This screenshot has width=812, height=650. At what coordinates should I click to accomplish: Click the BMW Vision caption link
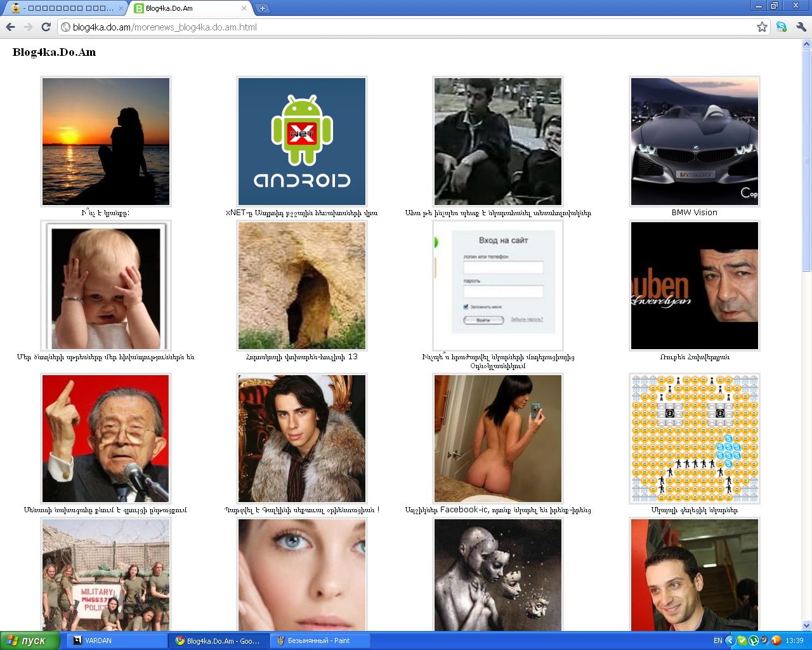click(x=695, y=213)
